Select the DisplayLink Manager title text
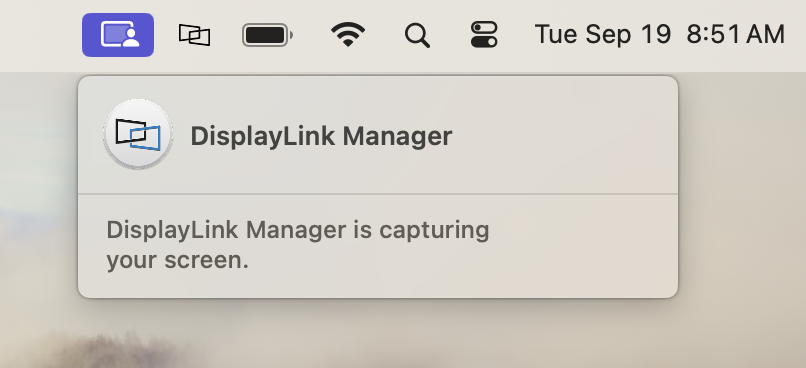 pyautogui.click(x=321, y=136)
